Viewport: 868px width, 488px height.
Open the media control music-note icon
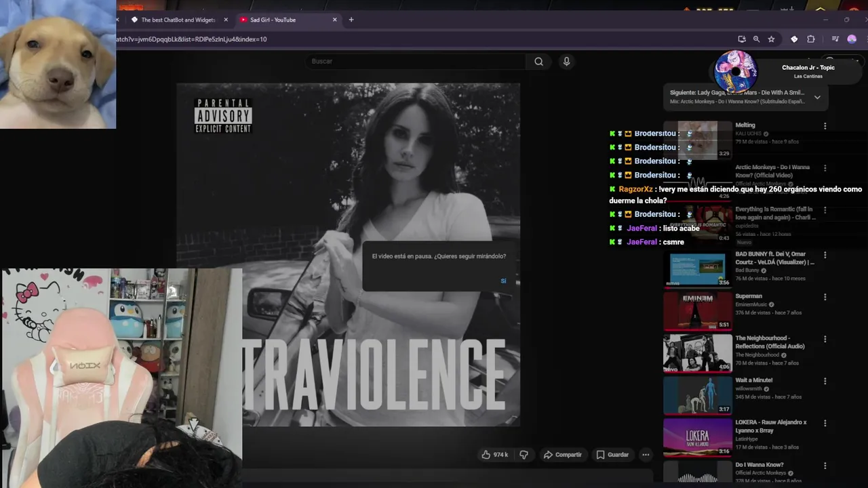835,39
